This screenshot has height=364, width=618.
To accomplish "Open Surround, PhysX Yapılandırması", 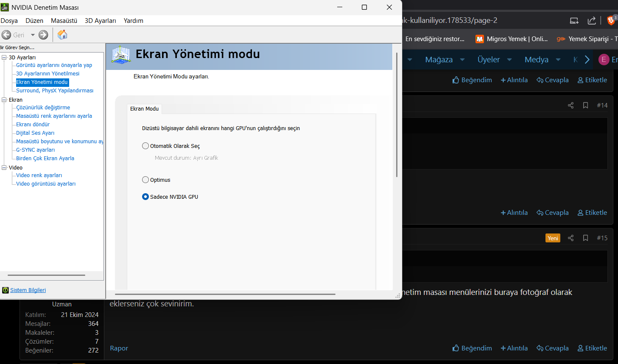I will (55, 91).
